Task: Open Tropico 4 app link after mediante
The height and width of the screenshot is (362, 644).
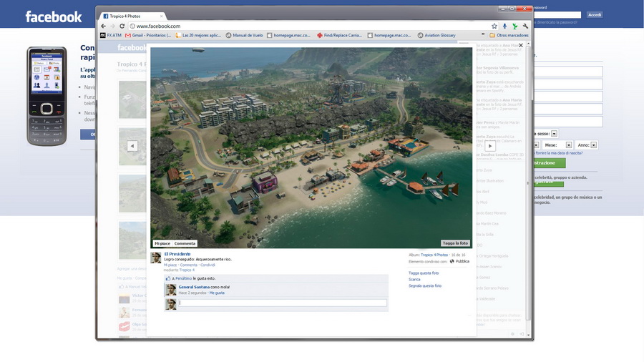Action: tap(187, 270)
